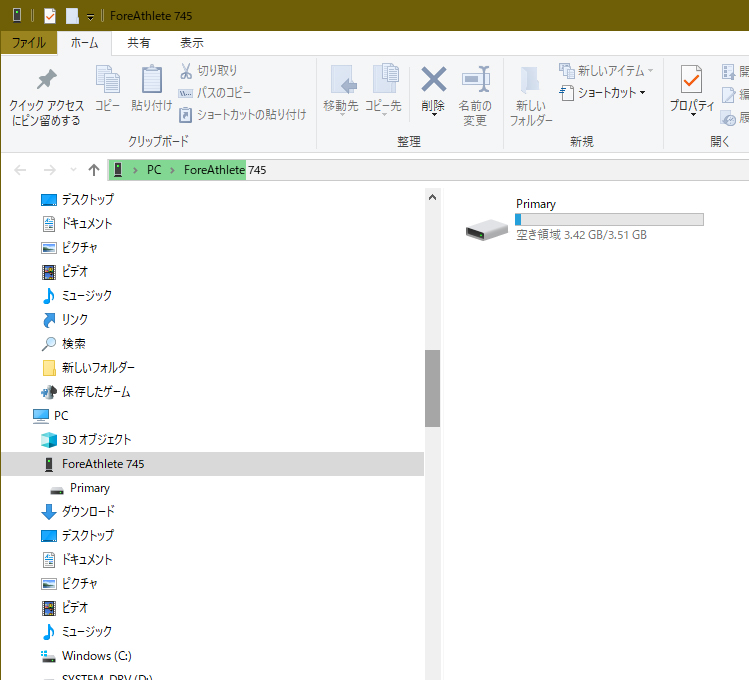Select 検索 in the navigation tree
The image size is (749, 680).
[64, 343]
